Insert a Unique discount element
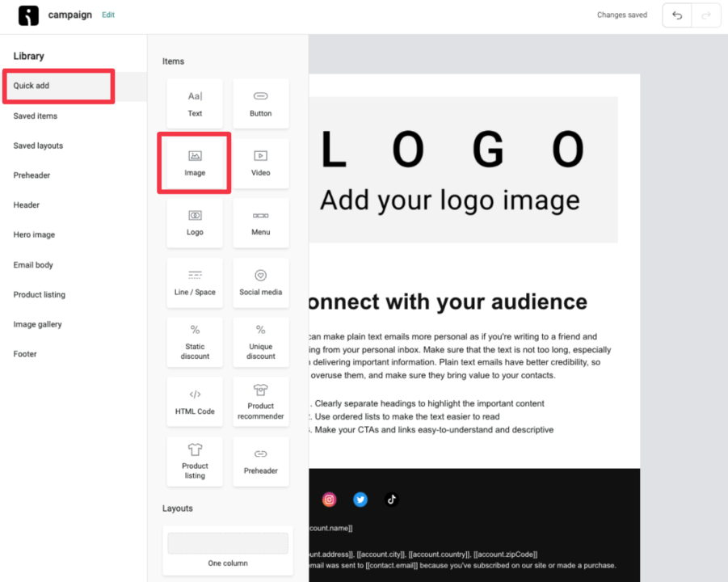 coord(260,342)
